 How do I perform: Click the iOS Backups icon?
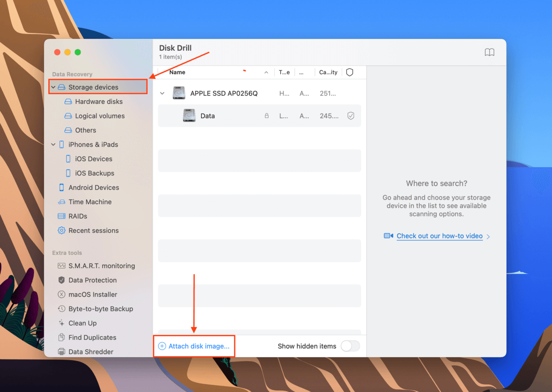68,173
